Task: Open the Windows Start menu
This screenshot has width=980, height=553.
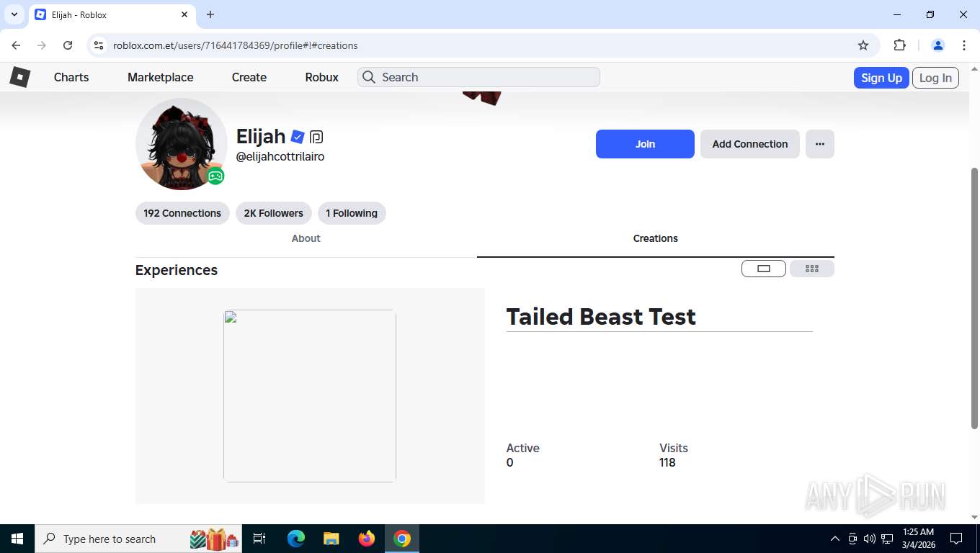Action: click(x=17, y=539)
